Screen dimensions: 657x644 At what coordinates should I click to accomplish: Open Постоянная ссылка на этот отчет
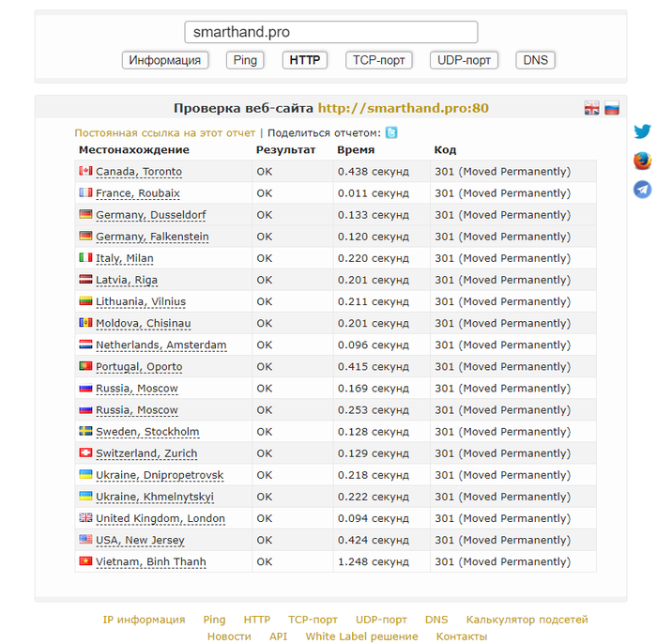click(164, 132)
